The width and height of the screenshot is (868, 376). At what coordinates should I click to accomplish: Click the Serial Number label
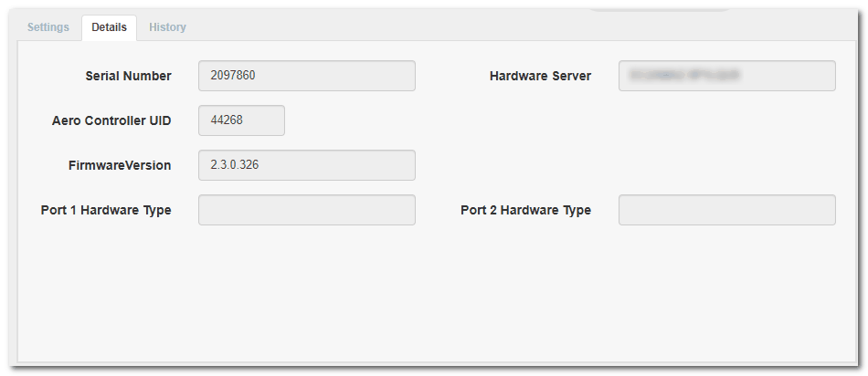coord(128,76)
